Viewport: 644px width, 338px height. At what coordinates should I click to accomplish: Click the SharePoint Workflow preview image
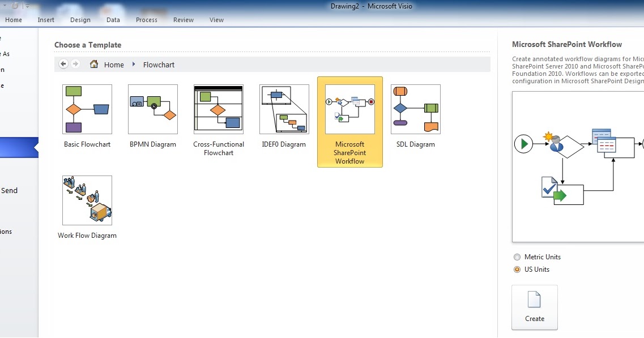pos(578,167)
